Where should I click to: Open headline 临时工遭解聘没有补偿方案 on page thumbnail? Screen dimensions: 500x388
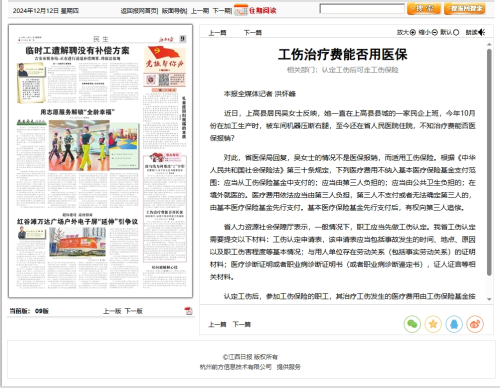click(77, 50)
